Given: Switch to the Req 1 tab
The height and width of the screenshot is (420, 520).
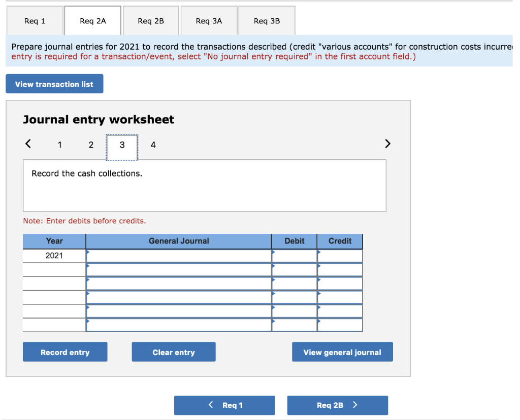Looking at the screenshot, I should click(x=35, y=21).
